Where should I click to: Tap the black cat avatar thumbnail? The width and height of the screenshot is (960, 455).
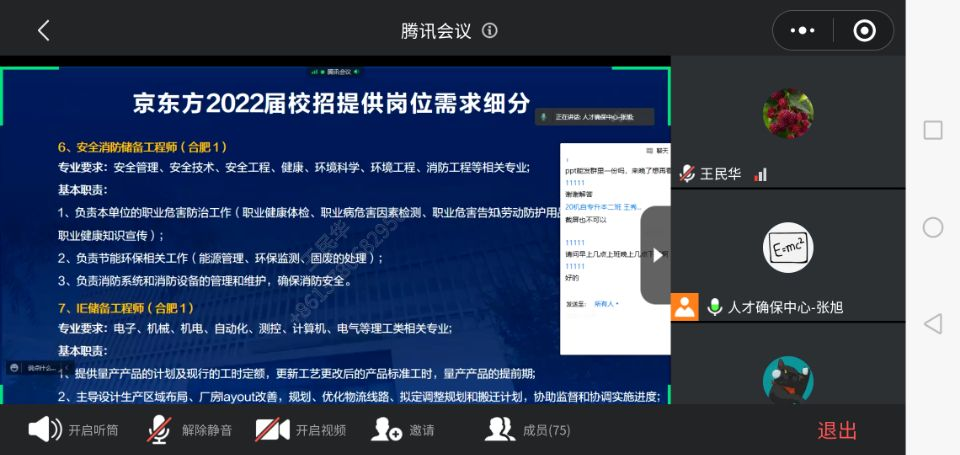pyautogui.click(x=787, y=381)
